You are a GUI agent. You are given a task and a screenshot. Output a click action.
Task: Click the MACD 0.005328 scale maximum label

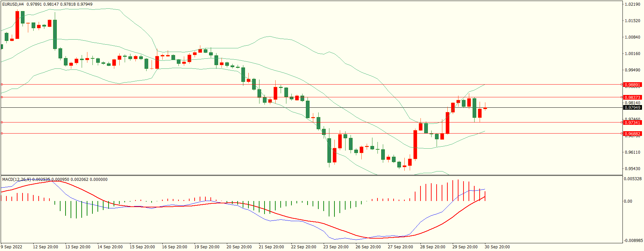pos(633,179)
